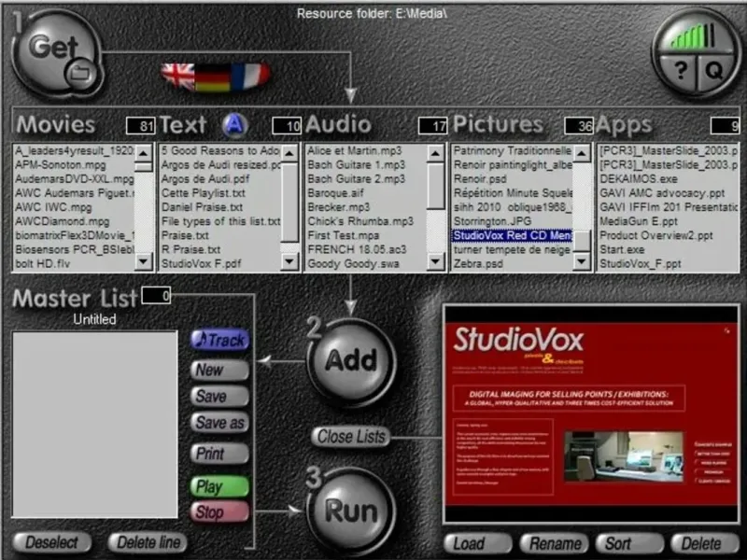Viewport: 747px width, 560px height.
Task: Select highlighted StudioVox Red CD picture
Action: [512, 235]
